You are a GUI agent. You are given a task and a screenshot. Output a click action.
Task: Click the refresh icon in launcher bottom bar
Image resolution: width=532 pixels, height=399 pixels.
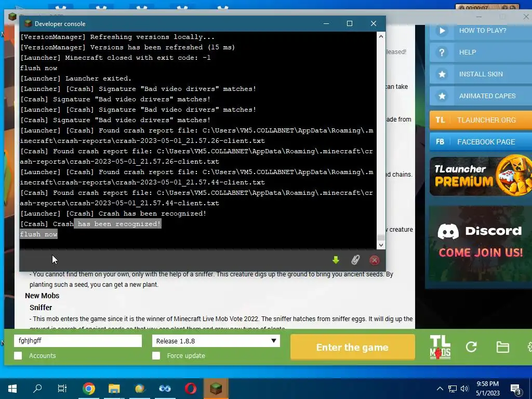471,347
